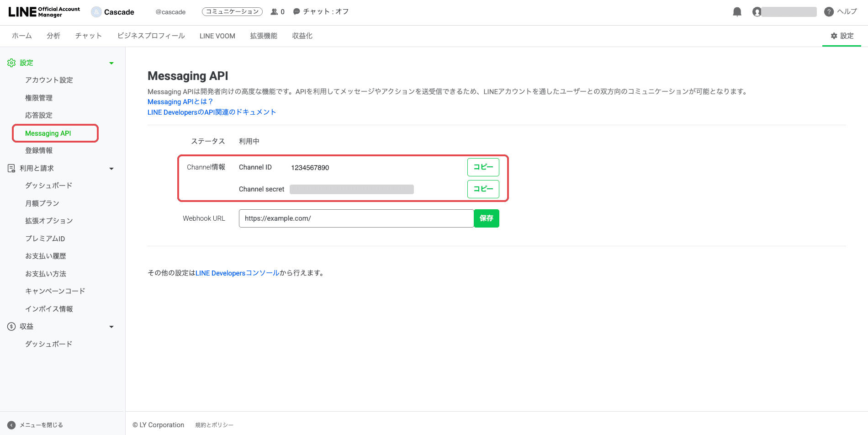Select 権限管理 in sidebar
The width and height of the screenshot is (868, 435).
pos(39,98)
